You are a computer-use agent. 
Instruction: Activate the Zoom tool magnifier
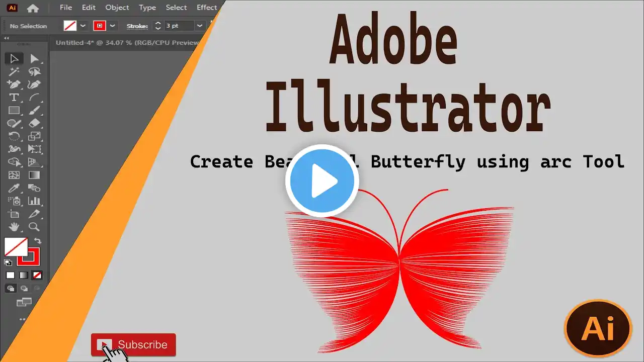point(34,227)
